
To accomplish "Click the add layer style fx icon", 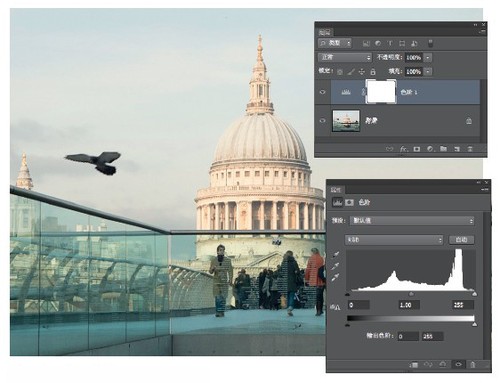I will [403, 149].
